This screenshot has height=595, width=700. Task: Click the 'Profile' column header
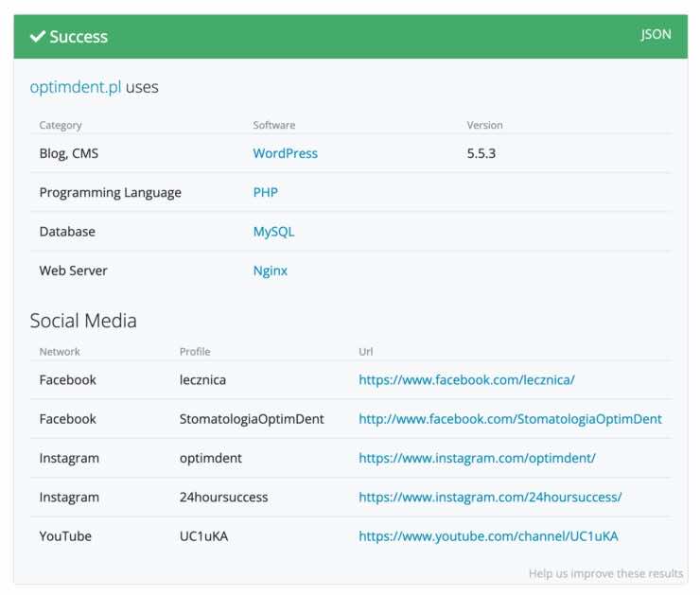click(195, 352)
